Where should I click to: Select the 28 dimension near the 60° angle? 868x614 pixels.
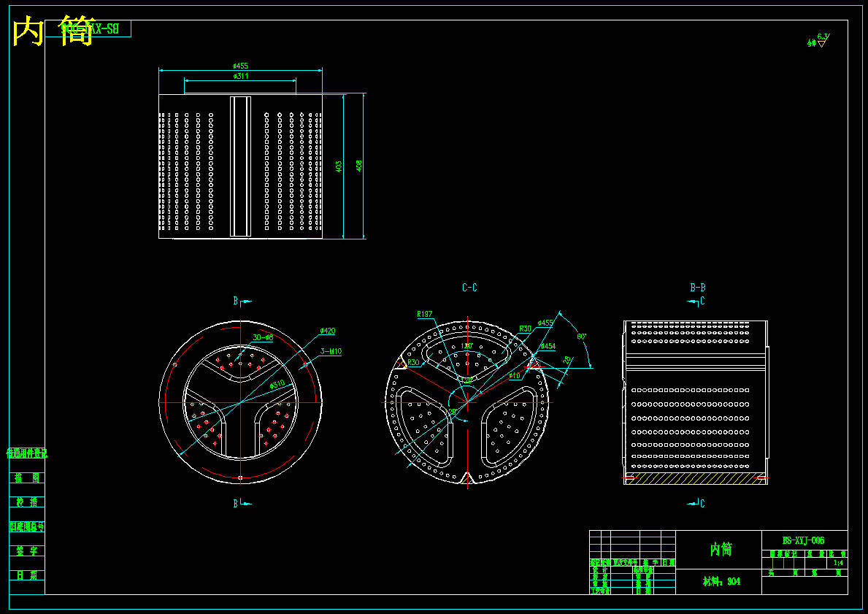[566, 359]
